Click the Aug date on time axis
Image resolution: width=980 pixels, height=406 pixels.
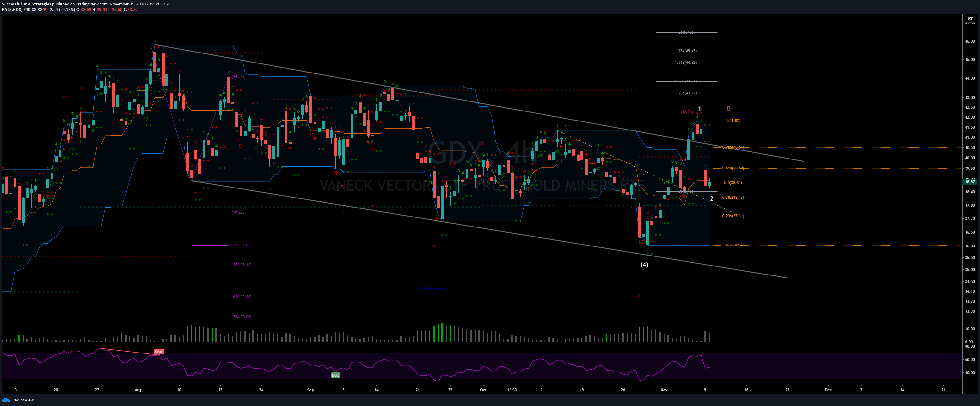tap(138, 390)
